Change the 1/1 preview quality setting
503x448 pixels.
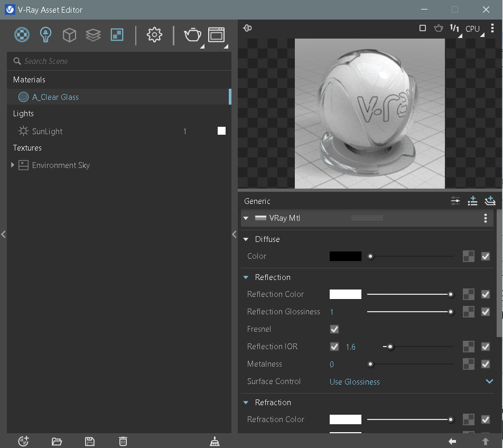(x=454, y=28)
